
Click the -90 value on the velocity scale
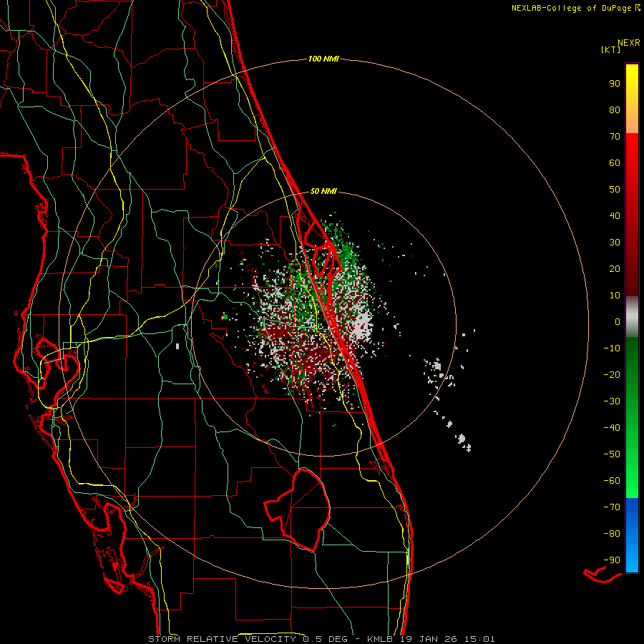point(612,560)
